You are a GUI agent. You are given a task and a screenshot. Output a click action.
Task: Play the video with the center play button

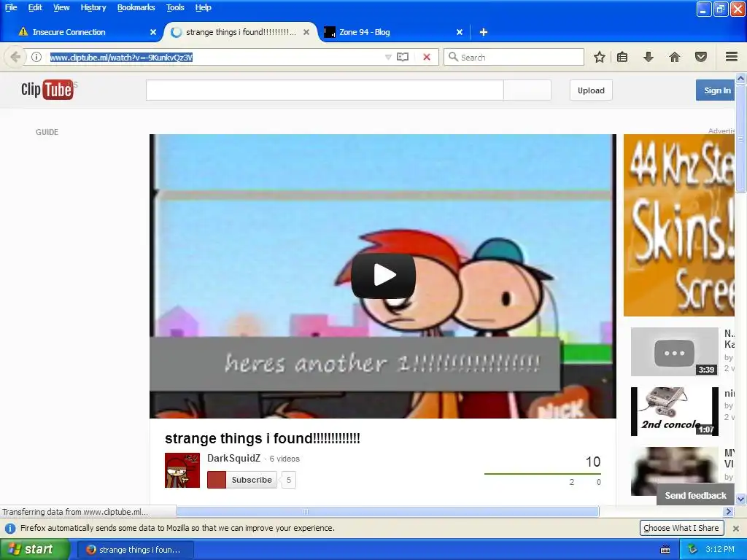pos(384,276)
